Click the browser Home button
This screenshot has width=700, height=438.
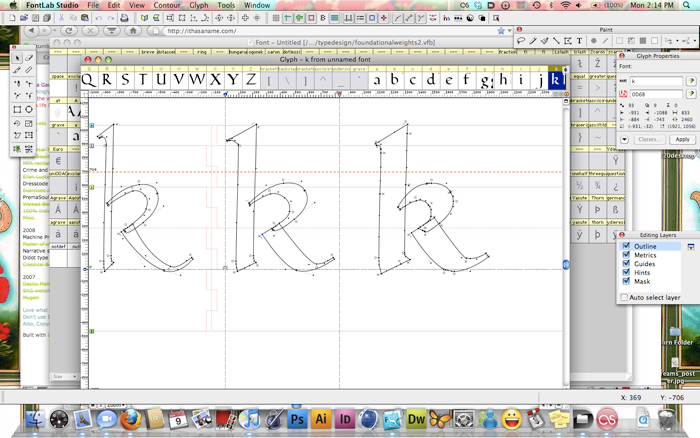tap(133, 31)
